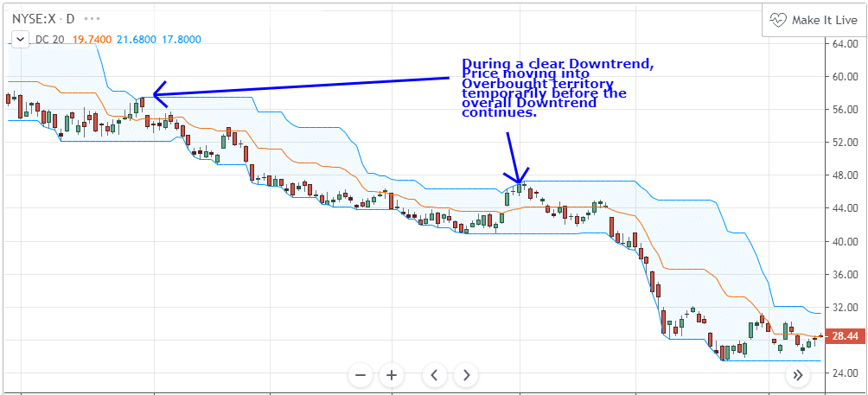Screen dimensions: 868x395
Task: Click the heartbeat icon on Make It Live
Action: (x=778, y=19)
